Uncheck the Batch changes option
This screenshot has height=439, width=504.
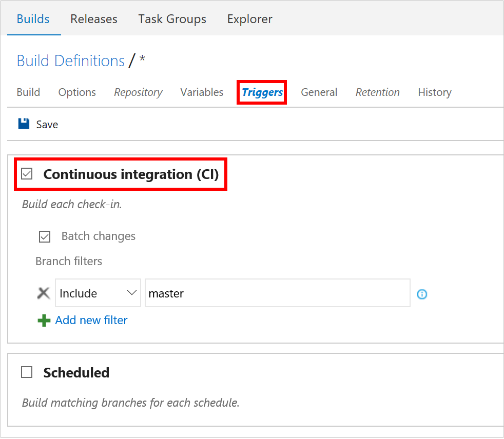click(45, 236)
